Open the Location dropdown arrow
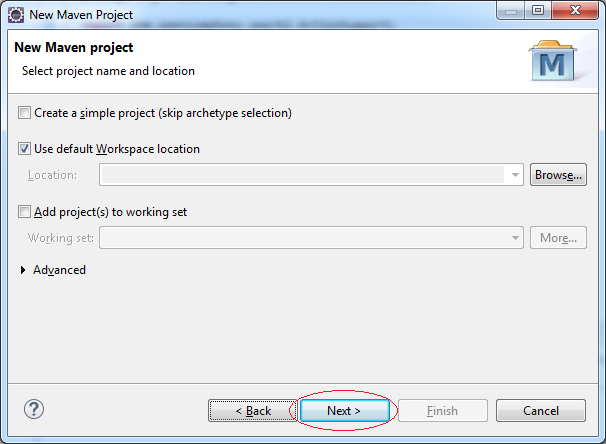Screen dimensions: 606x444 (x=515, y=175)
